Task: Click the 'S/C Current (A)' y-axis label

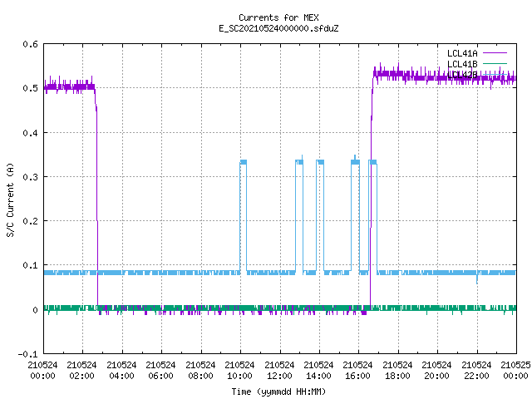Action: pyautogui.click(x=10, y=199)
